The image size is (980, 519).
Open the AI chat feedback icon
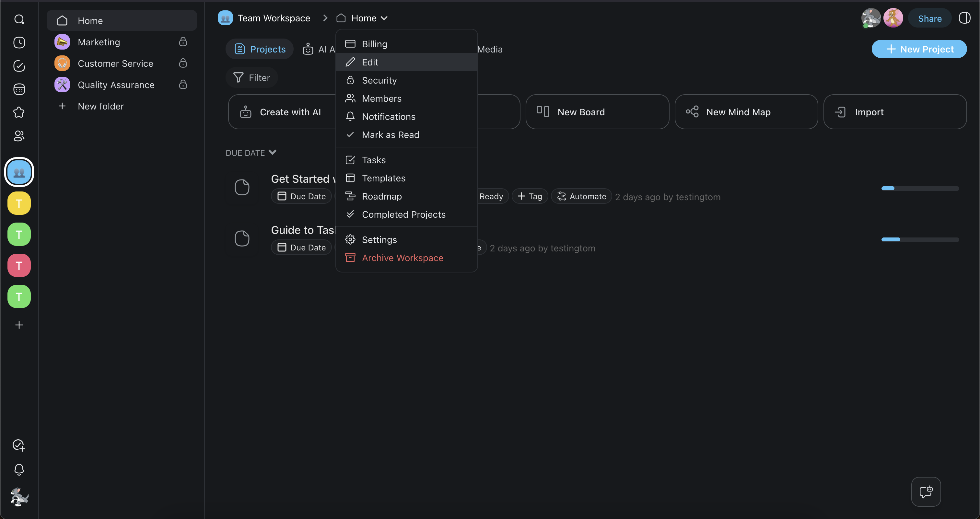tap(926, 491)
